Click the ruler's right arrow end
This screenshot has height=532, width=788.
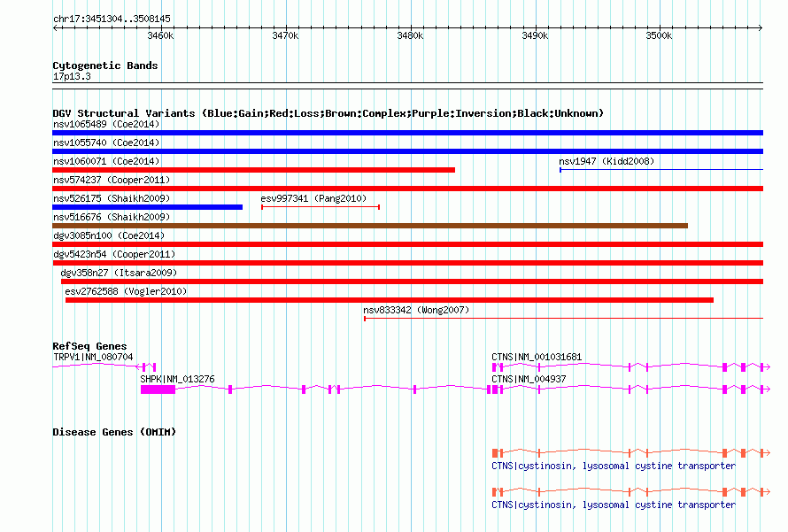[x=761, y=27]
